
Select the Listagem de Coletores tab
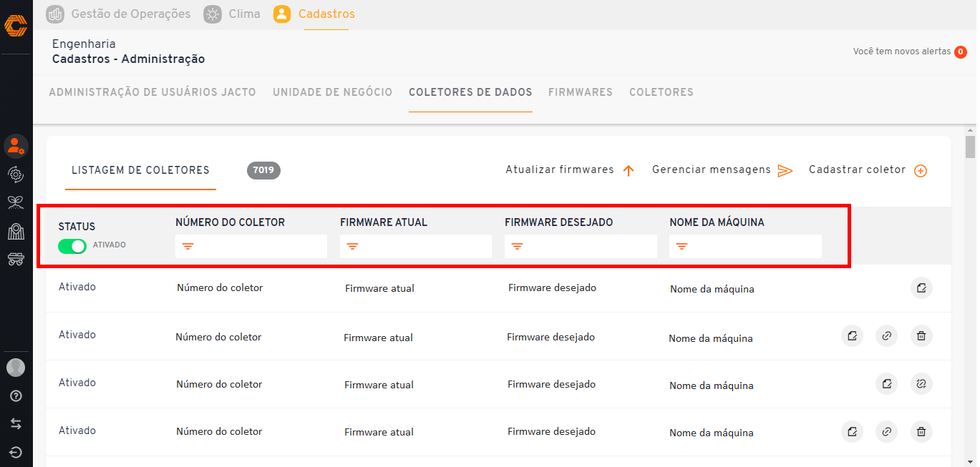140,170
